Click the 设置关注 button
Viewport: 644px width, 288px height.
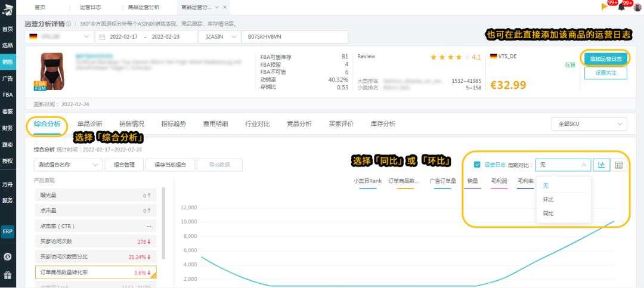pos(605,73)
